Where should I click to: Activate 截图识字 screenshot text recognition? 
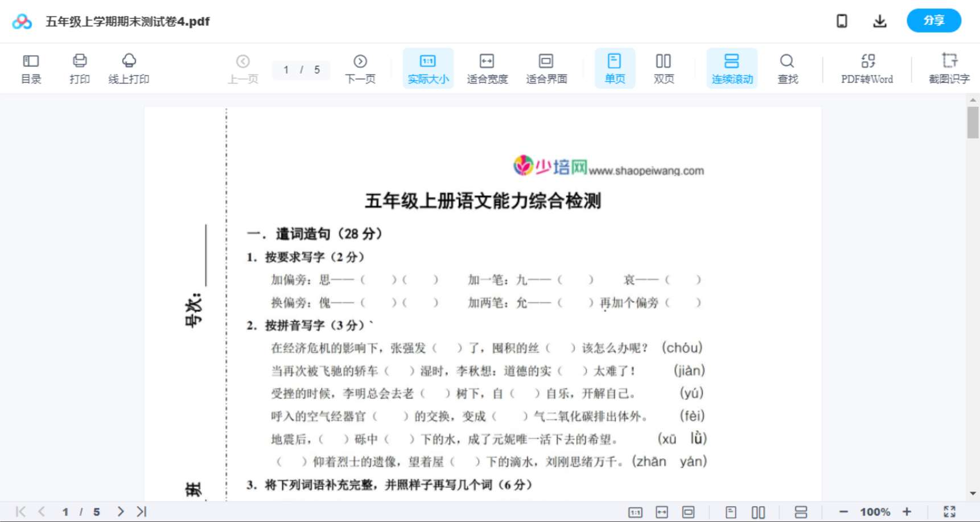tap(949, 68)
